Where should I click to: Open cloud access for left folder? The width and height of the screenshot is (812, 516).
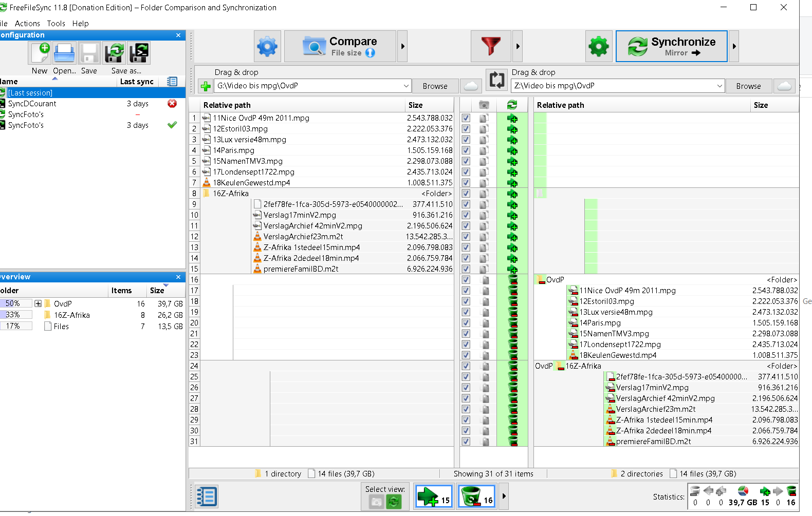coord(471,86)
